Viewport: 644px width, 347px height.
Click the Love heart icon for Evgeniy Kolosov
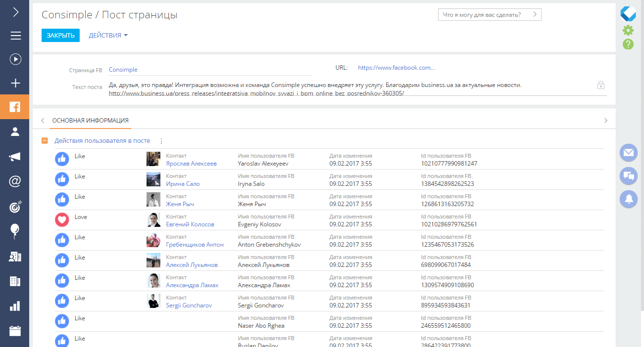tap(62, 219)
